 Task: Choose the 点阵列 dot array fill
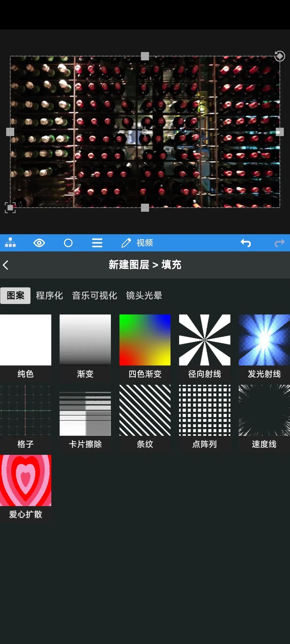point(205,418)
